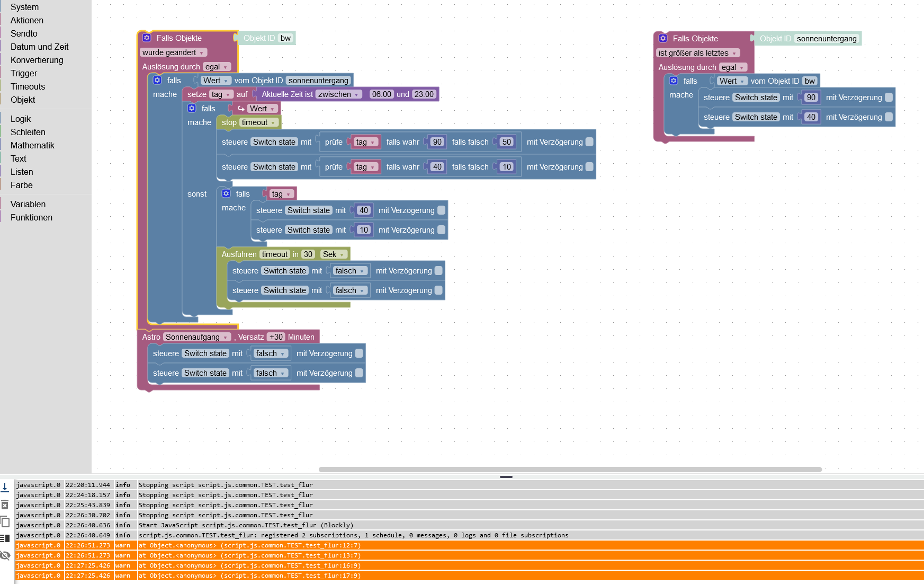Check mit Verzögerung on steuere row with 90 / 50

click(589, 142)
